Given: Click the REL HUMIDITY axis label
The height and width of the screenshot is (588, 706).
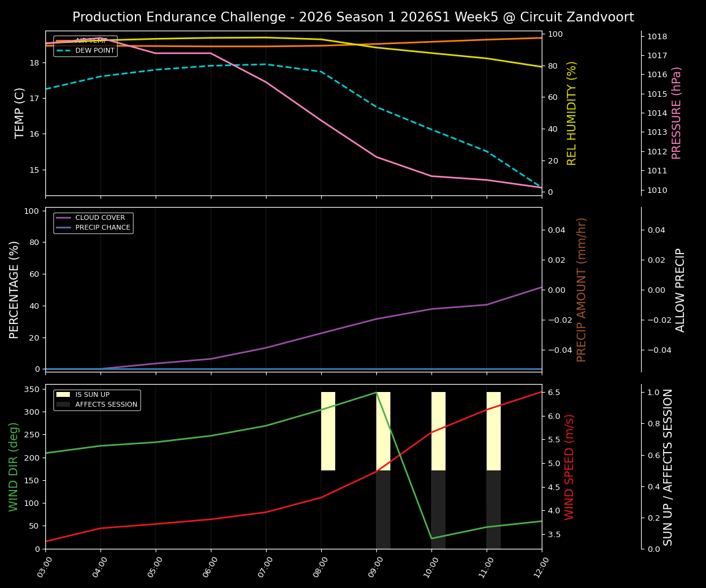Looking at the screenshot, I should (571, 113).
